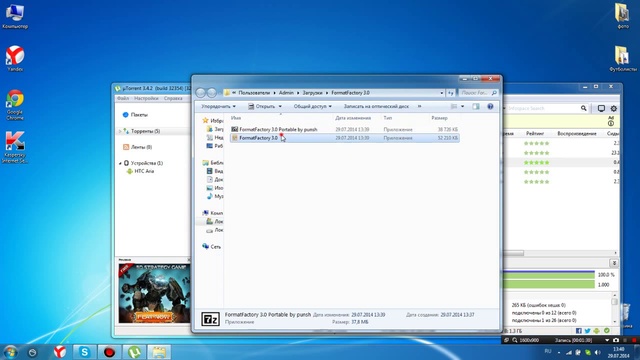Click Twitter icon in uTorrent status bar
The image size is (640, 360).
(x=587, y=331)
